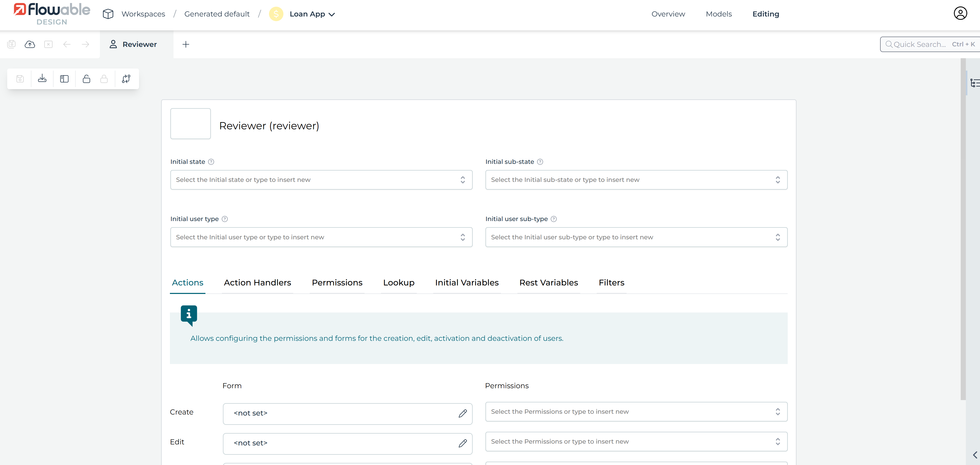
Task: Open Create Permissions dropdown
Action: (x=636, y=412)
